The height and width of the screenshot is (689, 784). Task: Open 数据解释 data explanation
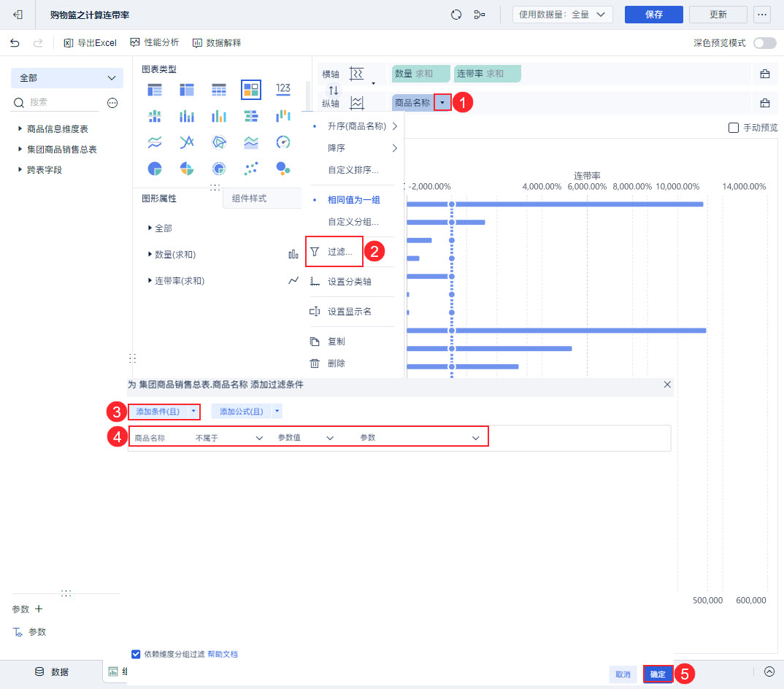tap(217, 43)
